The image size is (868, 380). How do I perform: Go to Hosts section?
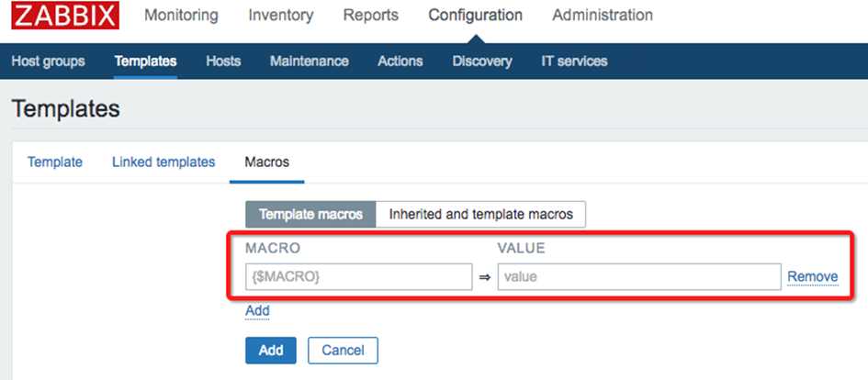(x=223, y=61)
